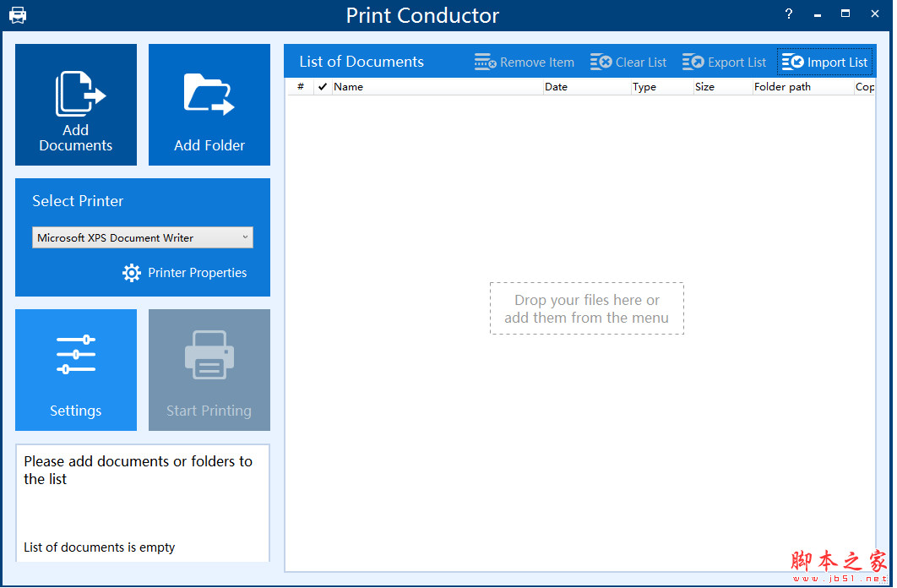Open the Select Printer dropdown
Screen dimensions: 897x588
pos(143,237)
